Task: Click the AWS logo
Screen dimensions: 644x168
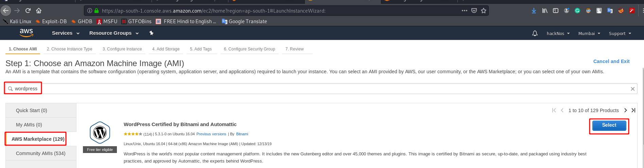Action: 26,33
